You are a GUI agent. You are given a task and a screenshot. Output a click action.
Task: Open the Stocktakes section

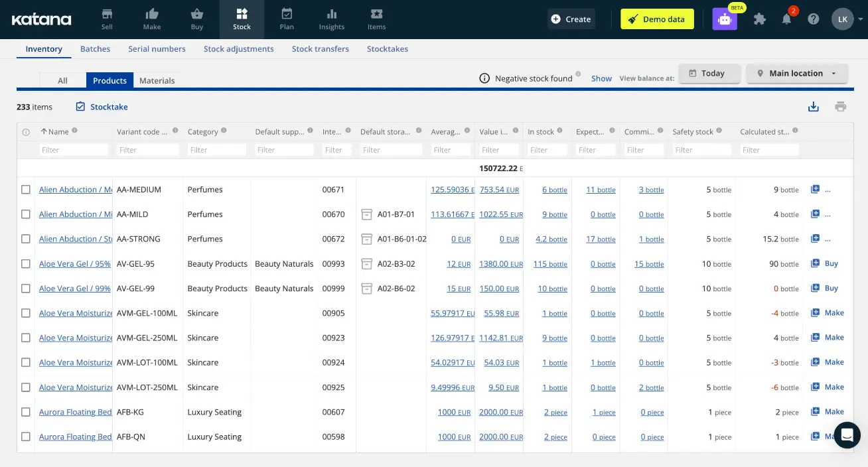point(388,48)
